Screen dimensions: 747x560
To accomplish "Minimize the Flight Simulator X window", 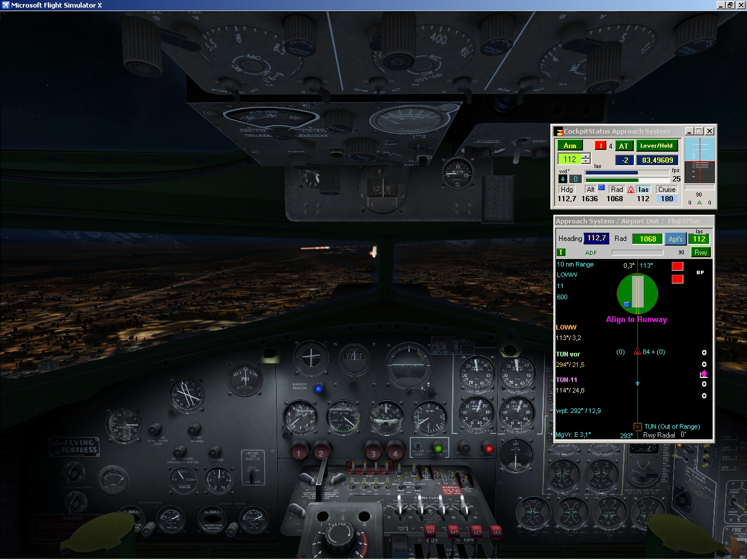I will [721, 5].
